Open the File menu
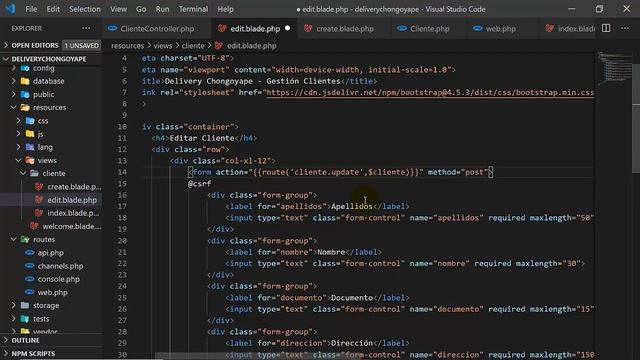Image resolution: width=640 pixels, height=360 pixels. [x=31, y=9]
